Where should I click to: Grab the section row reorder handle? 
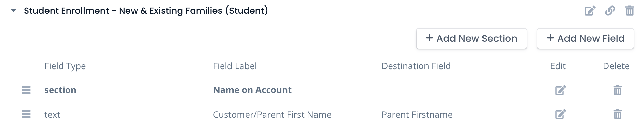tap(26, 90)
